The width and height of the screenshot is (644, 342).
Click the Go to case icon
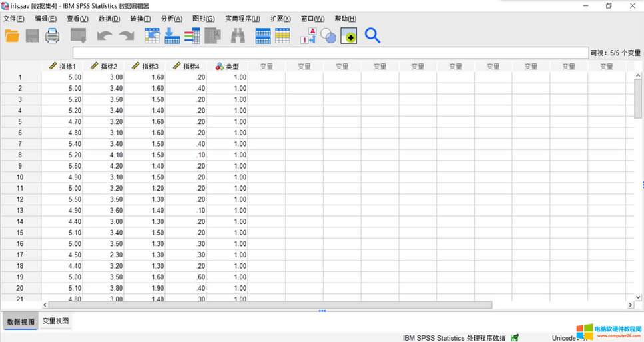(x=152, y=36)
